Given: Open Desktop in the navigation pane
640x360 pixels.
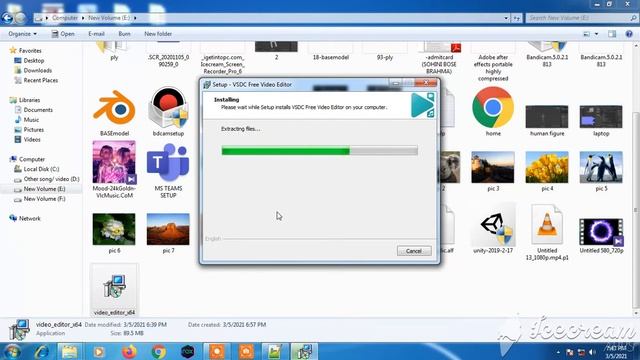Looking at the screenshot, I should [x=33, y=60].
